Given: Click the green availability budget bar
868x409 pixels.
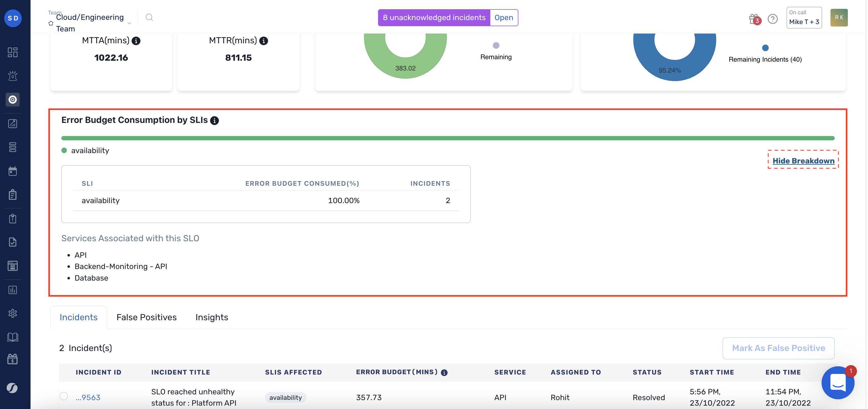Looking at the screenshot, I should [448, 138].
